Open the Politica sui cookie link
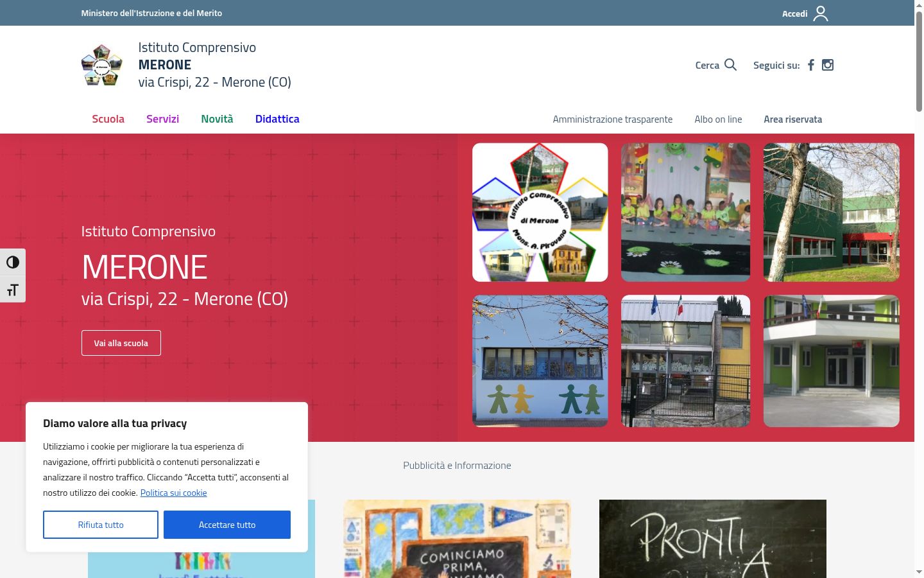 [173, 493]
